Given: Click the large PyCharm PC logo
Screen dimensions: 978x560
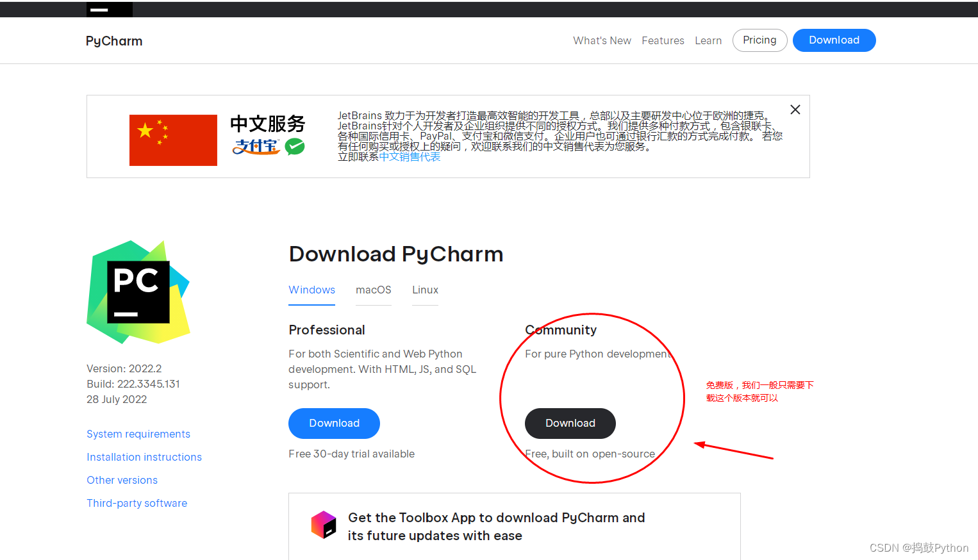Looking at the screenshot, I should pyautogui.click(x=138, y=292).
